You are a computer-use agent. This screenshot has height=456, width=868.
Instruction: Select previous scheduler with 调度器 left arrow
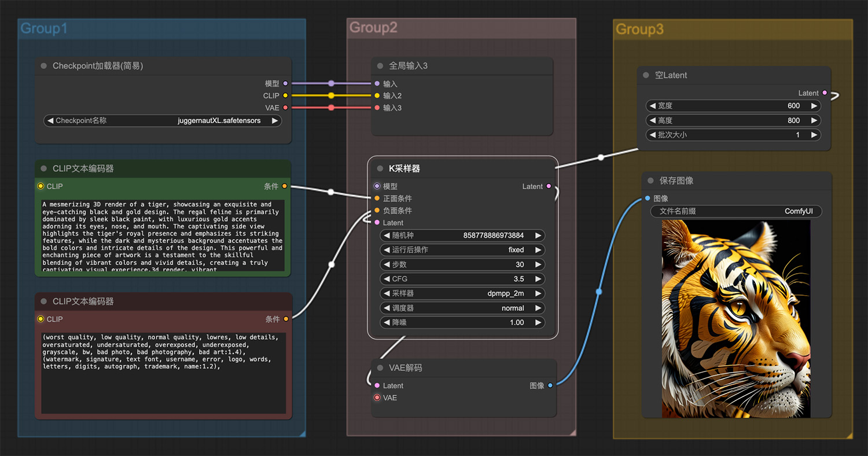tap(386, 308)
